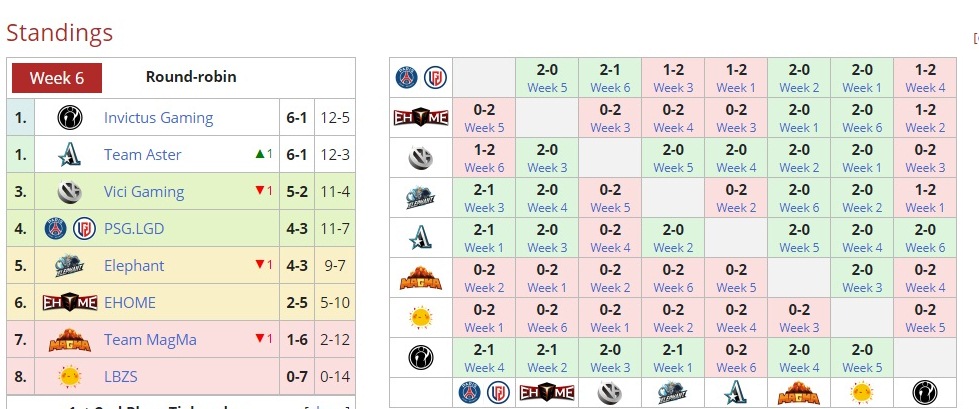Click Team Aster logo in crosstable left column
The image size is (979, 409).
click(x=420, y=237)
